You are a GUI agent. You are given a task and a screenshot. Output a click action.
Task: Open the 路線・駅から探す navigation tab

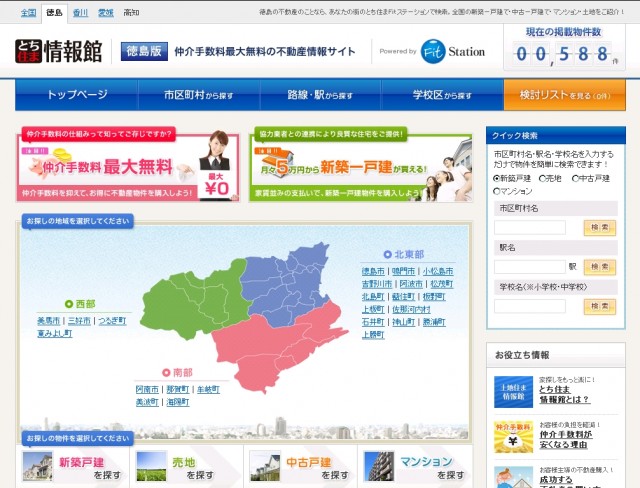320,95
